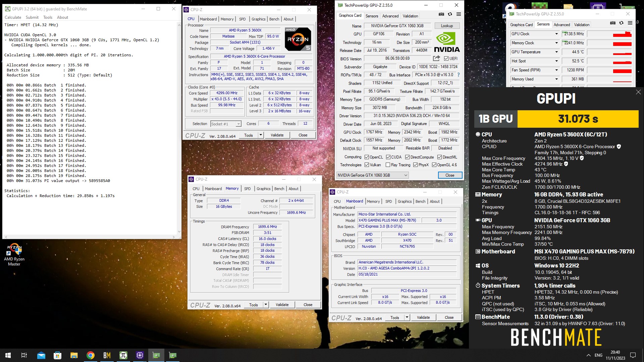
Task: Open the GPU Clock sensor dropdown
Action: point(556,34)
